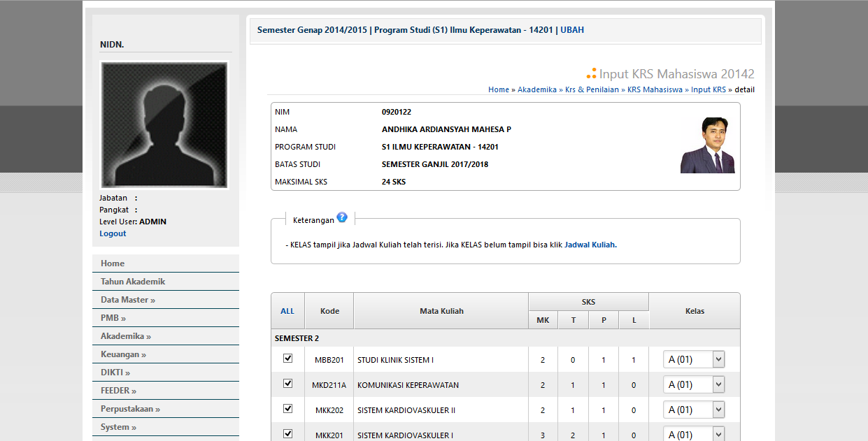Click the admin profile silhouette picture
This screenshot has width=868, height=441.
point(164,125)
